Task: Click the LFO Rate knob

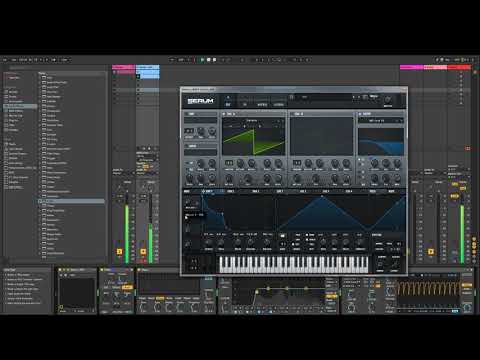Action: pyautogui.click(x=323, y=243)
